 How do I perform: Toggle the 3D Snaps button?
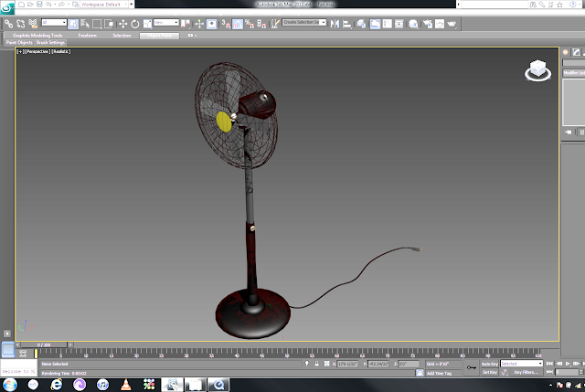pyautogui.click(x=226, y=24)
